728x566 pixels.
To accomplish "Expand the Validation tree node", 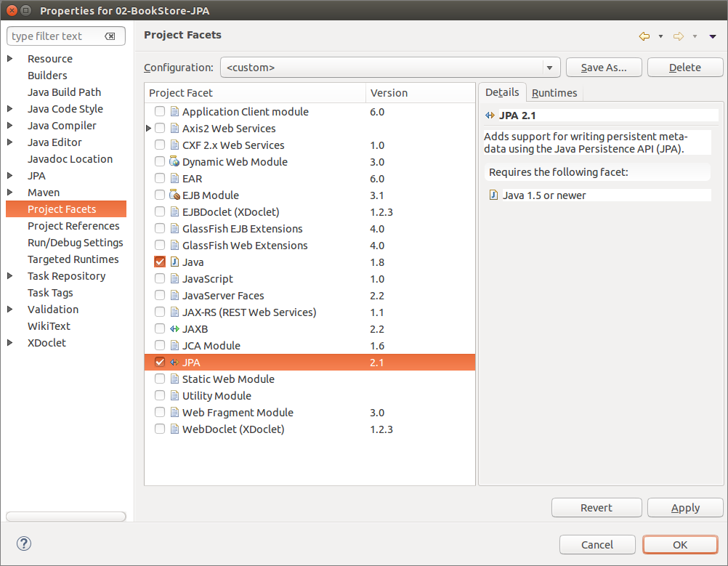I will point(9,310).
